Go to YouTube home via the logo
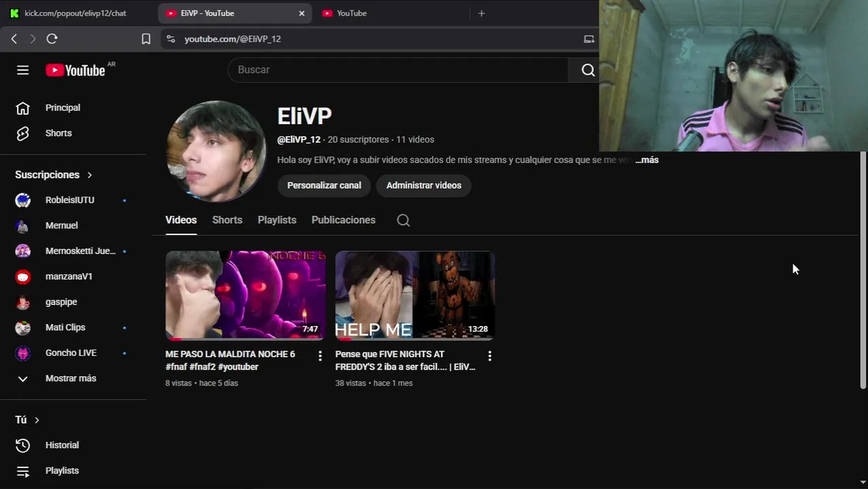This screenshot has width=868, height=489. pos(75,70)
